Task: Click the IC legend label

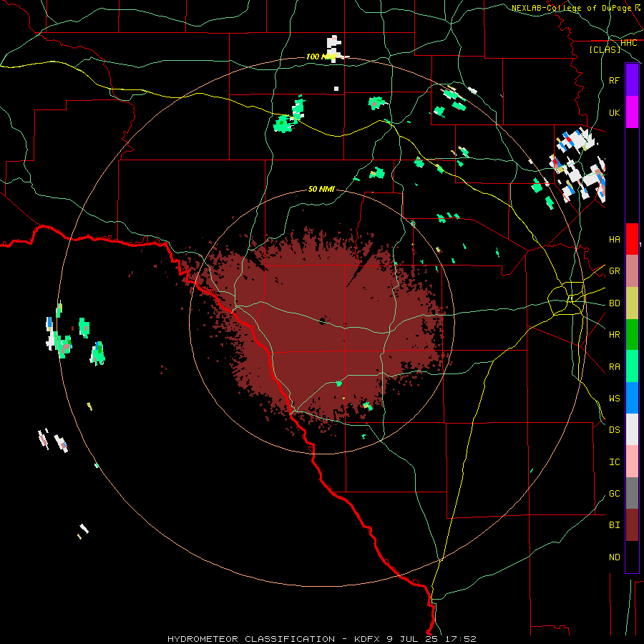Action: [614, 462]
